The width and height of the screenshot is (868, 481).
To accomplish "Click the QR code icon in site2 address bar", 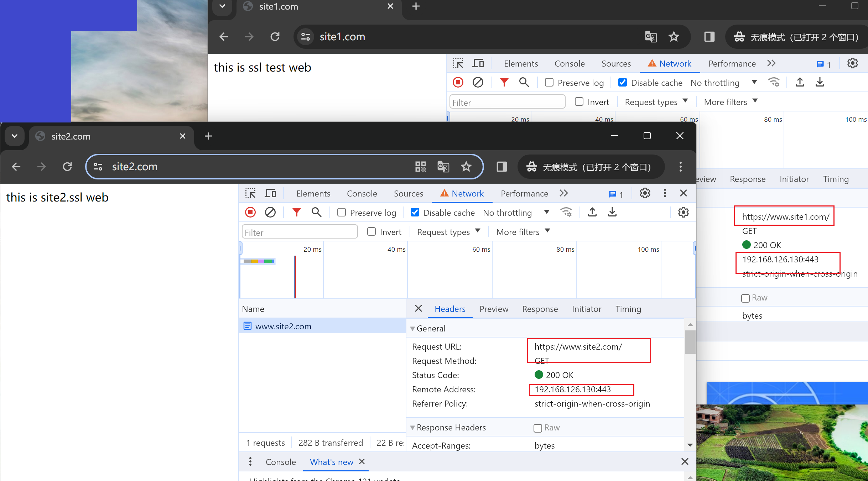I will point(420,167).
